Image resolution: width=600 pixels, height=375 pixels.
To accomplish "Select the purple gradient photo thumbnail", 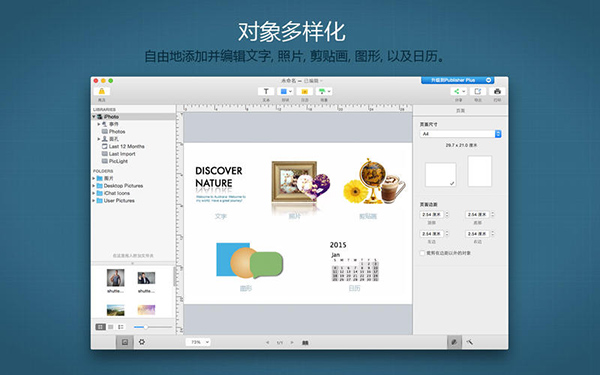I will click(146, 310).
